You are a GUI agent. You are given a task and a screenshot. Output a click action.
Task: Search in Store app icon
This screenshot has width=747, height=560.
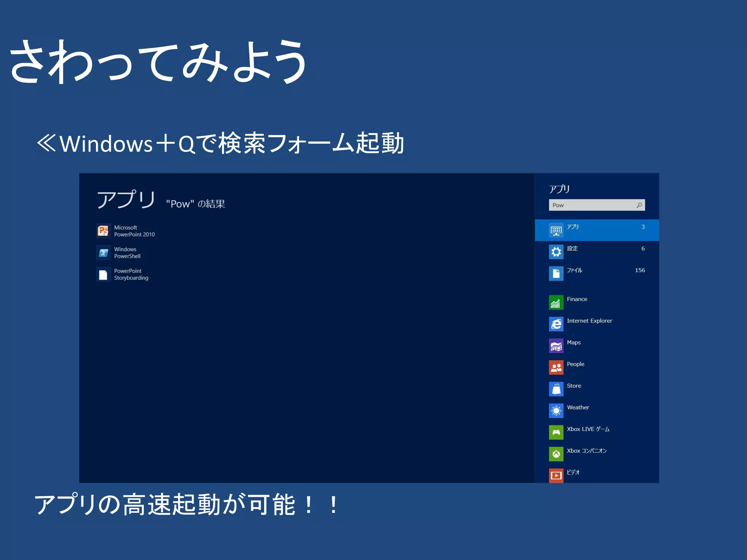pyautogui.click(x=556, y=389)
